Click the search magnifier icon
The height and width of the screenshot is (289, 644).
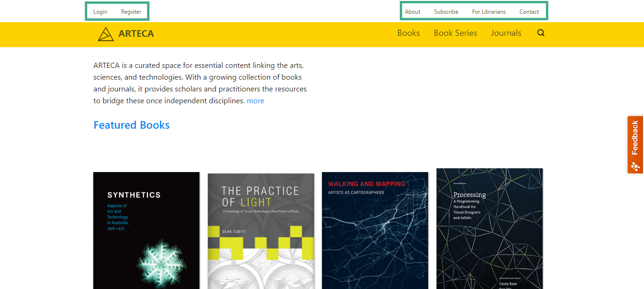[541, 33]
